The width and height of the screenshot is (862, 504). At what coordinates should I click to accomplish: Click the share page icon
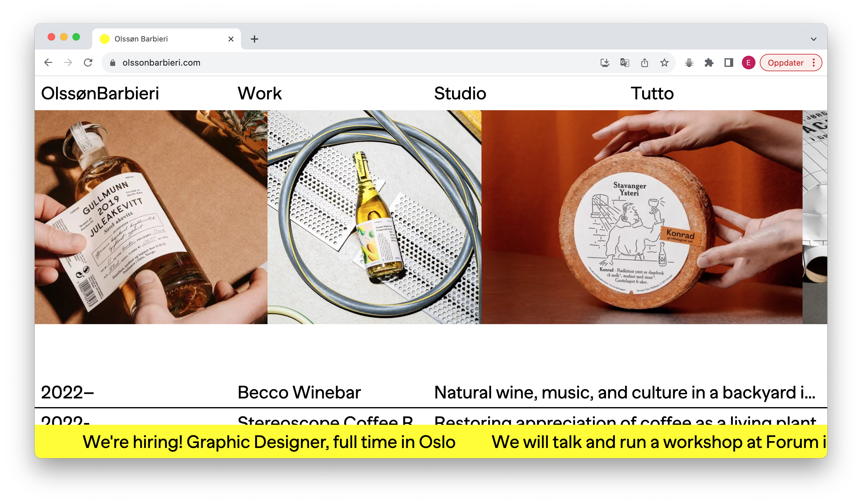click(644, 63)
